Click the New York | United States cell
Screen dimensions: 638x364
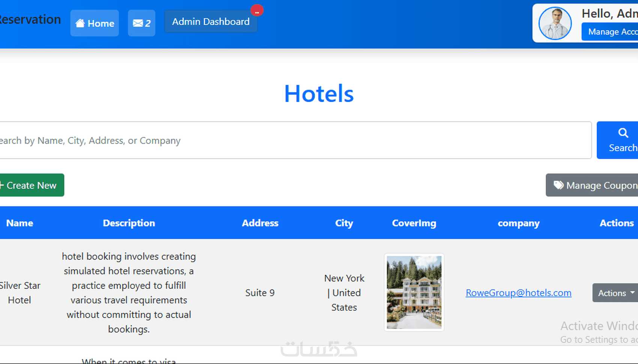[344, 293]
